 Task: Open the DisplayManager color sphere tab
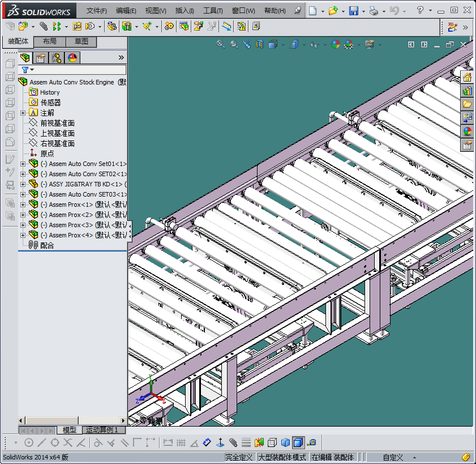[x=72, y=58]
